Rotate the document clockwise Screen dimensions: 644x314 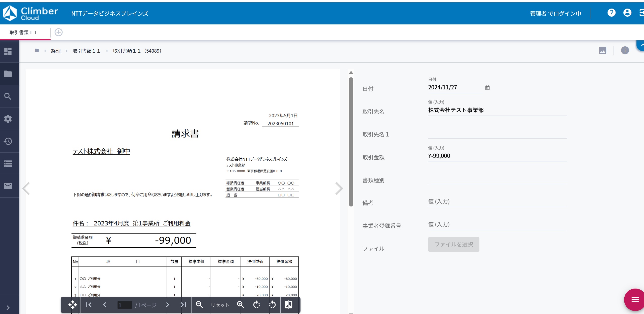click(x=256, y=305)
